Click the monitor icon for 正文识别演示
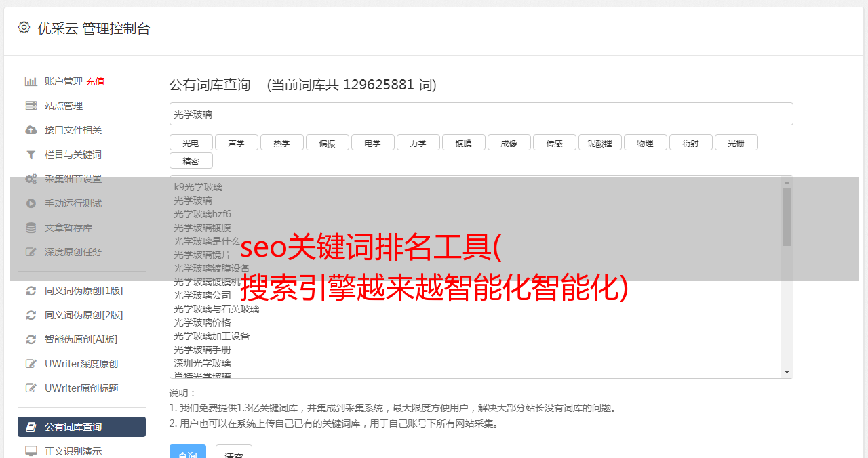The height and width of the screenshot is (458, 868). point(31,451)
